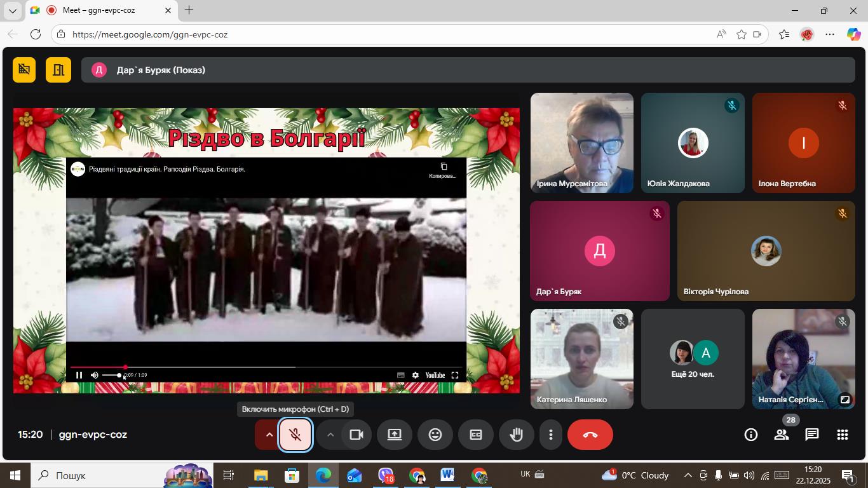The width and height of the screenshot is (868, 488).
Task: Open YouTube video settings gear
Action: [x=416, y=376]
